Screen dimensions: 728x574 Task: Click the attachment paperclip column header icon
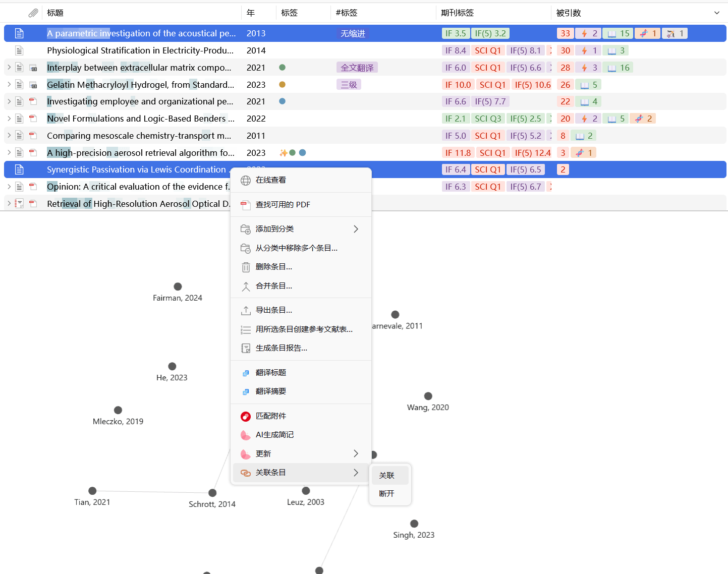pyautogui.click(x=33, y=13)
